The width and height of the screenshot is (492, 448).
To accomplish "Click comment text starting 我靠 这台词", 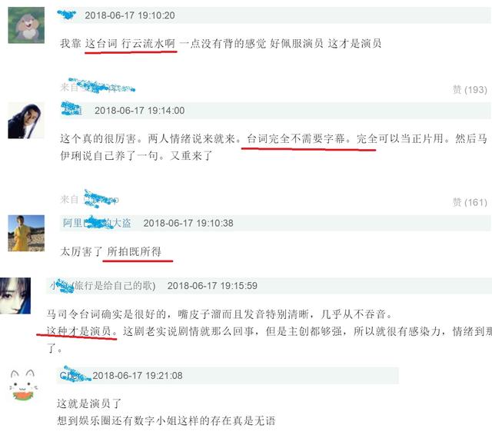I will click(x=221, y=43).
